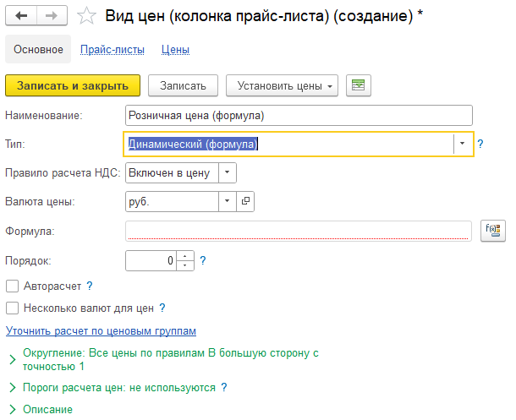Open the Тип dropdown list
The image size is (516, 420).
coord(462,144)
